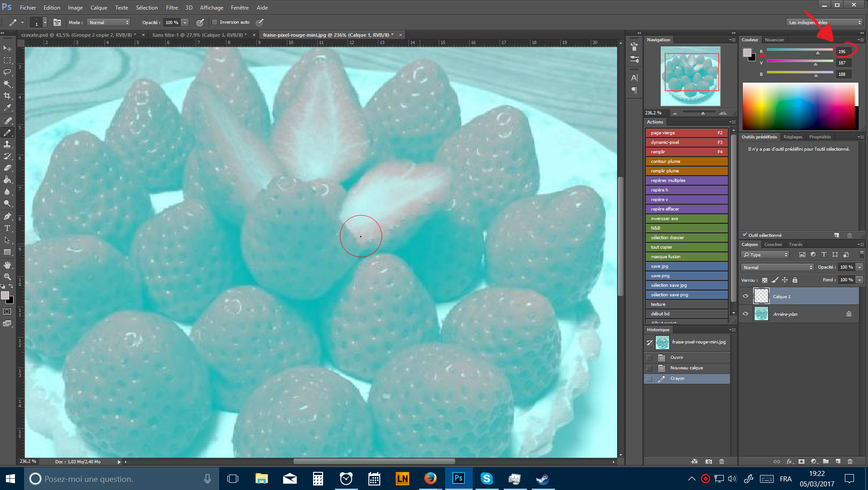Click the Nouveau calque history state
Image resolution: width=868 pixels, height=490 pixels.
click(x=687, y=368)
